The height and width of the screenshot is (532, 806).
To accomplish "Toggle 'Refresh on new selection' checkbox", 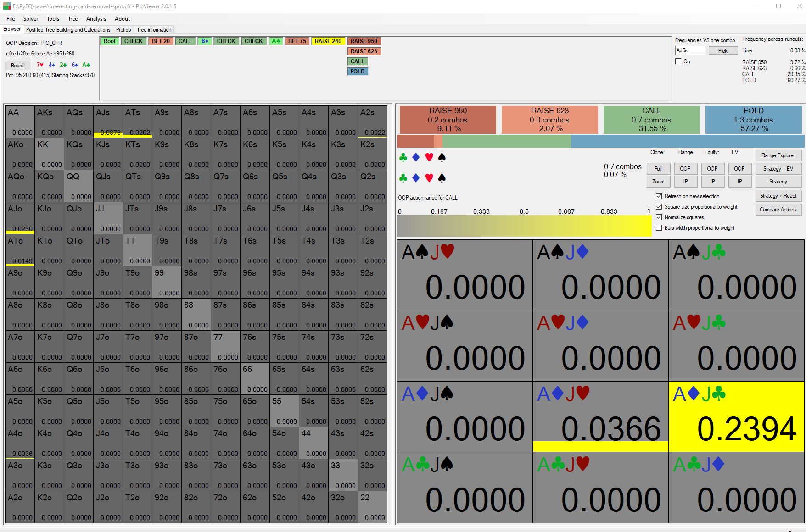I will point(659,196).
